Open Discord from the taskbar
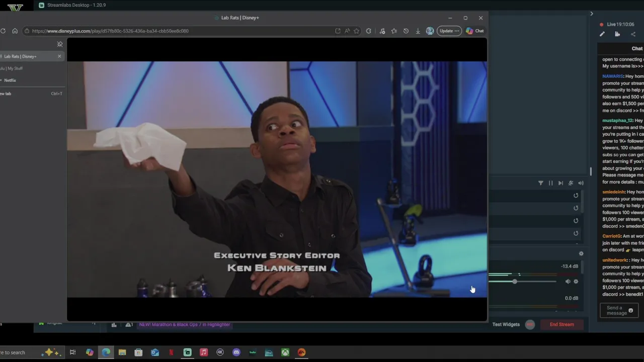This screenshot has height=362, width=644. pos(236,352)
